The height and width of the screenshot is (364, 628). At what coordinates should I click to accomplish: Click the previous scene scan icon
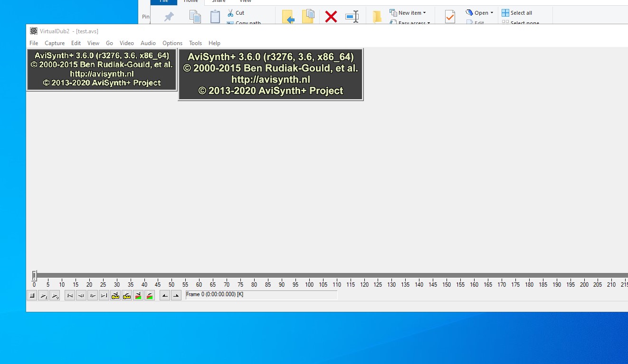point(138,296)
